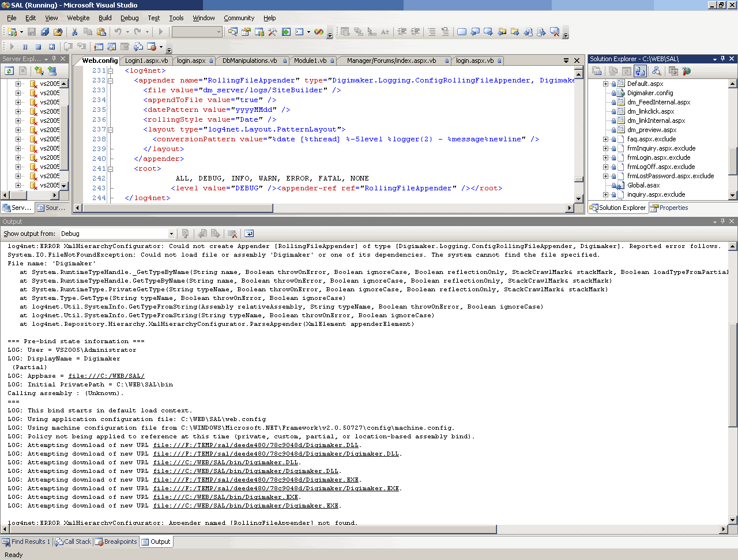
Task: Open Properties icon in Solution Explorer toolbar
Action: click(597, 71)
